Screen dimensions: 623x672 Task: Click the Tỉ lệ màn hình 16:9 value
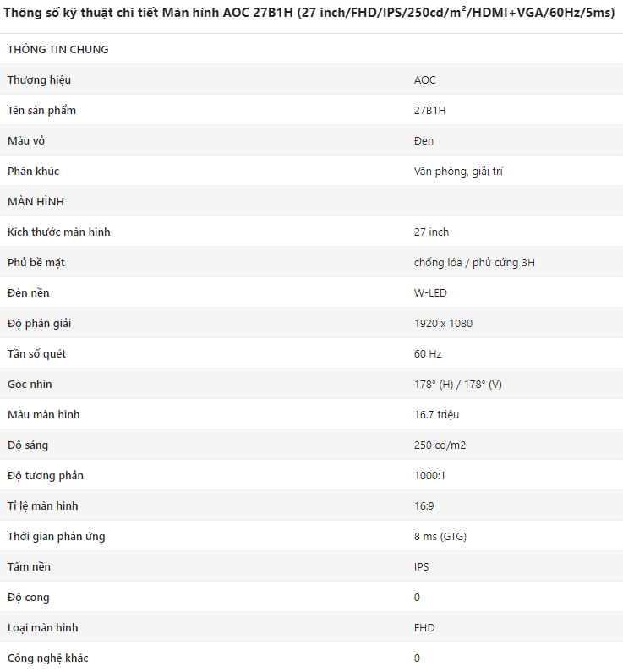[424, 505]
